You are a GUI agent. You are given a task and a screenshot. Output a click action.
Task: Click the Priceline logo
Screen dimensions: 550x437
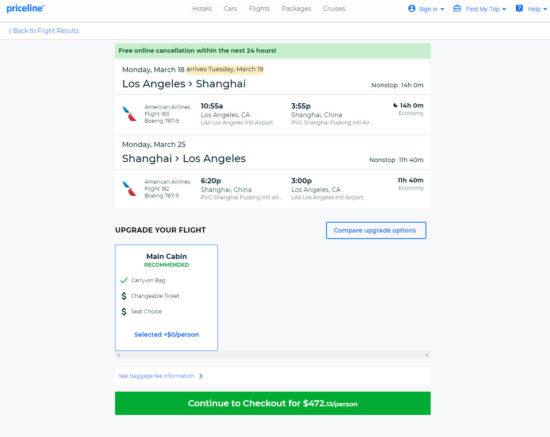click(x=25, y=8)
